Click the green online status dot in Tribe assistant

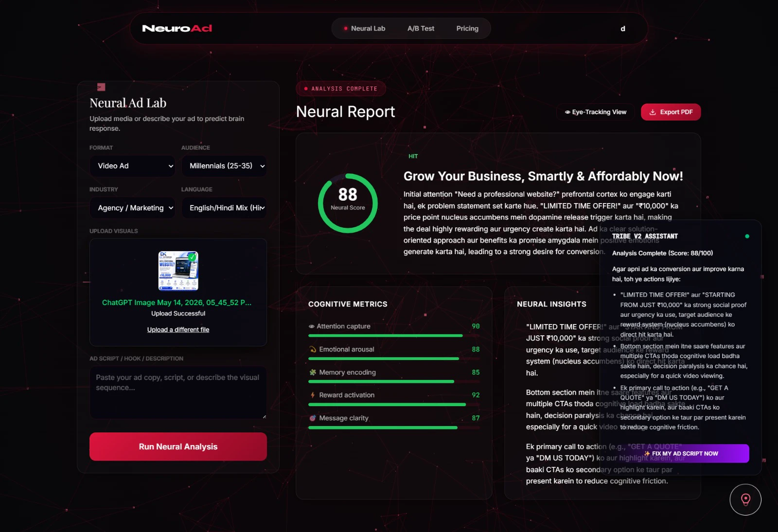747,236
